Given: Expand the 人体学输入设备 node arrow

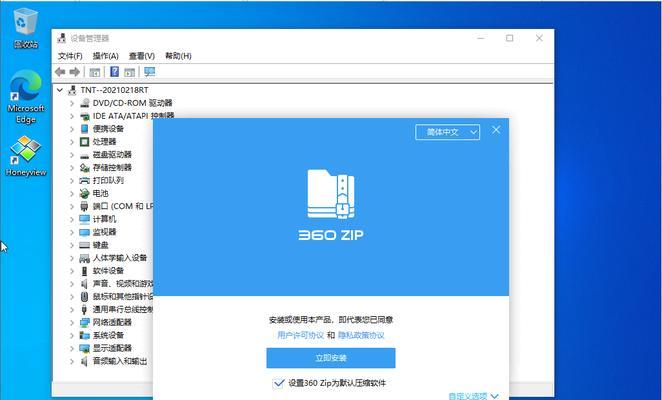Looking at the screenshot, I should 72,258.
